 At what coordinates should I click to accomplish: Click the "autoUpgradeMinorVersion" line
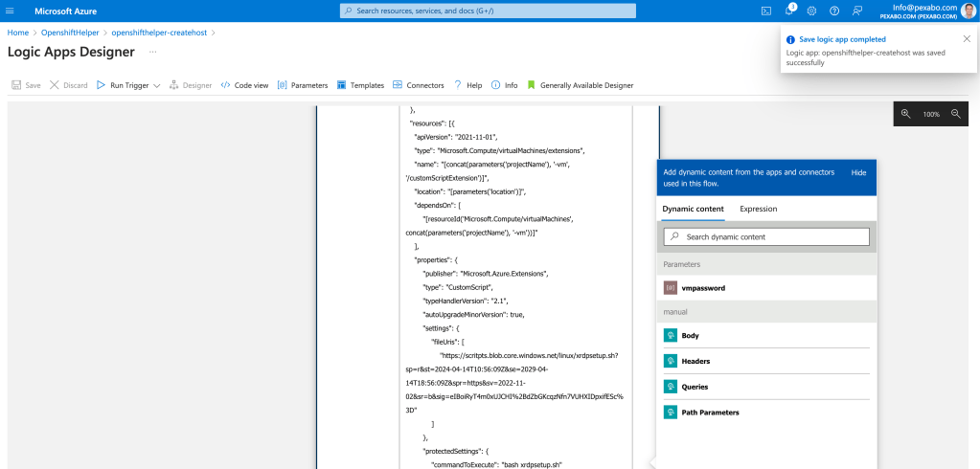pyautogui.click(x=474, y=314)
